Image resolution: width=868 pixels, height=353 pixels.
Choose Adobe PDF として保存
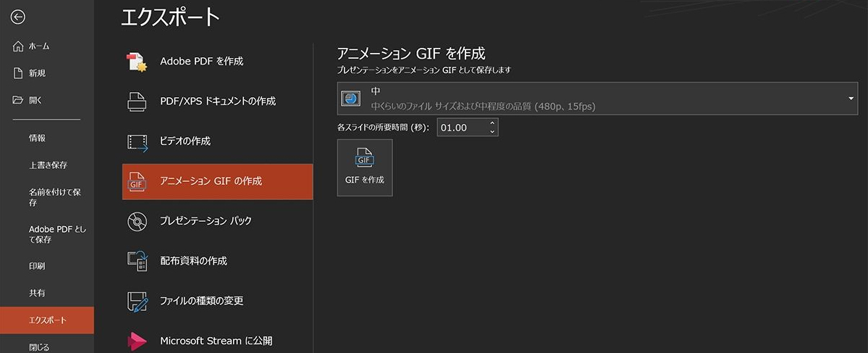pyautogui.click(x=47, y=234)
